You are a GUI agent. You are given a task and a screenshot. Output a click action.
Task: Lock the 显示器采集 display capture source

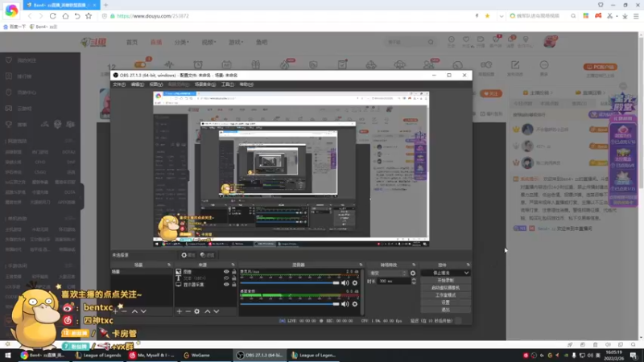pos(233,285)
